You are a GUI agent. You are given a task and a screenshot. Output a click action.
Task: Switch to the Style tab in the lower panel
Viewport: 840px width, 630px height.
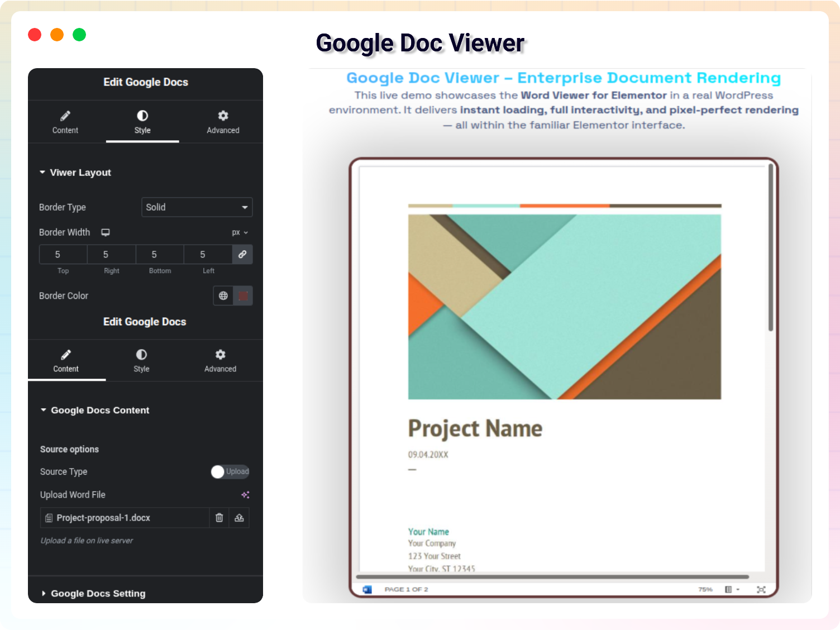point(141,361)
